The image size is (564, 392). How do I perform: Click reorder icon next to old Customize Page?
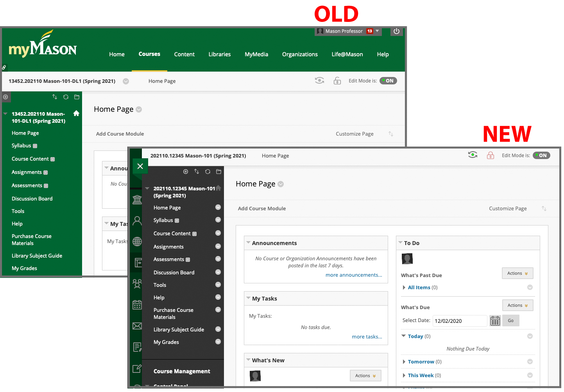[x=391, y=134]
